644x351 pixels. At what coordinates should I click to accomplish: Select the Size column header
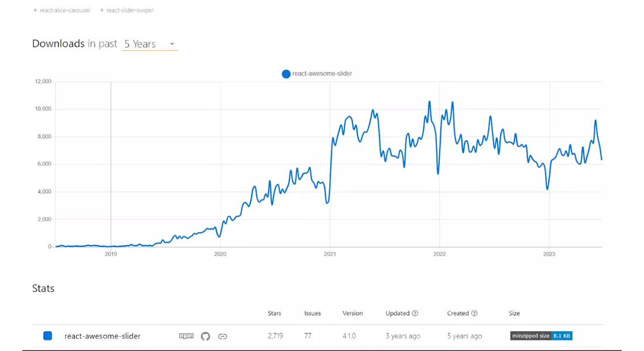click(x=514, y=313)
